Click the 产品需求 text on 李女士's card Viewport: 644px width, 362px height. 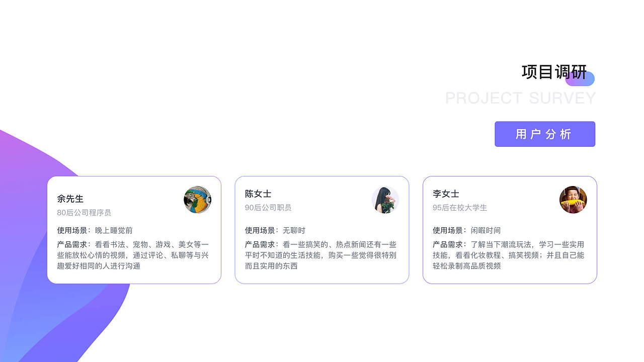(x=447, y=244)
